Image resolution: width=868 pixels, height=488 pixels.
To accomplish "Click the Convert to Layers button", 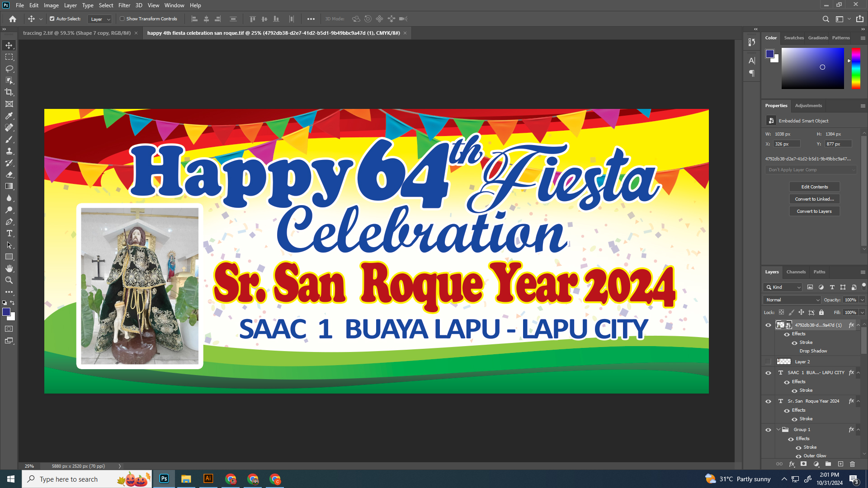I will pyautogui.click(x=814, y=211).
